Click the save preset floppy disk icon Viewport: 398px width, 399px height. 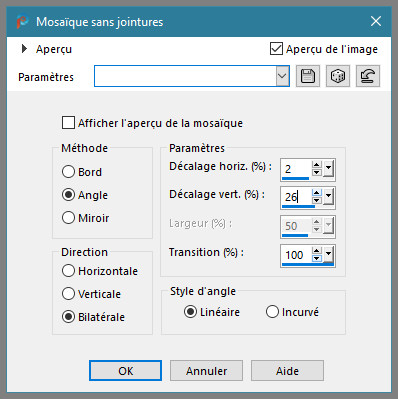308,76
